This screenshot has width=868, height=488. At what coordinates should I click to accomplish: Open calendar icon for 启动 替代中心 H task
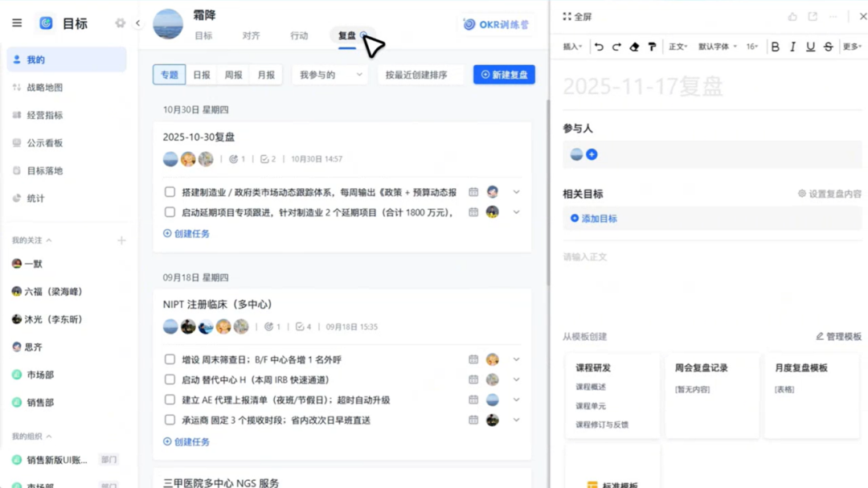coord(473,379)
